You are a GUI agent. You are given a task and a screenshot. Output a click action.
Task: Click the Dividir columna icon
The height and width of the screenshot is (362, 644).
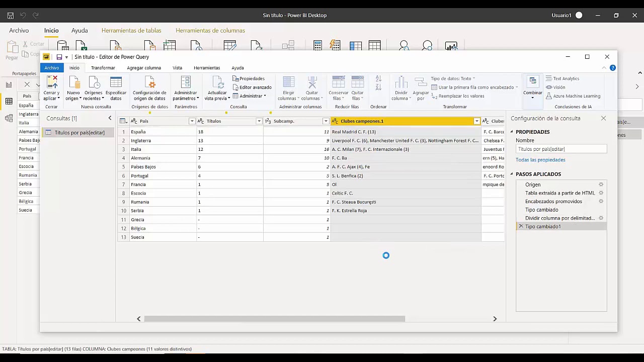coord(401,82)
